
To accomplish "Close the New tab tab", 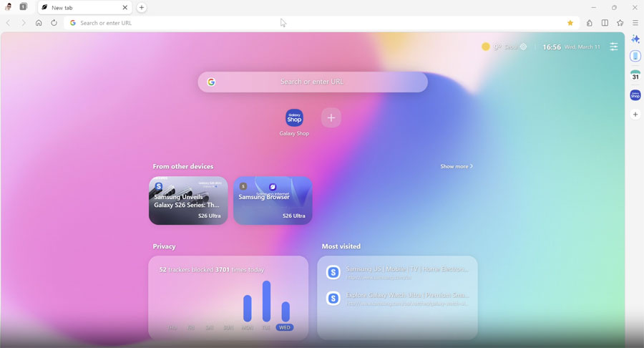I will 125,7.
